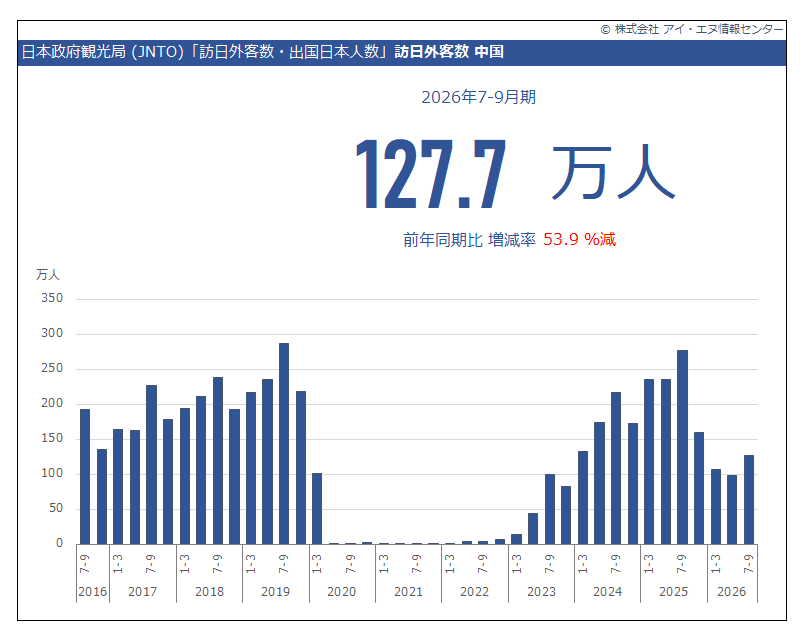Click the y-axis label 150
Screen dimensions: 804x641
tap(52, 438)
